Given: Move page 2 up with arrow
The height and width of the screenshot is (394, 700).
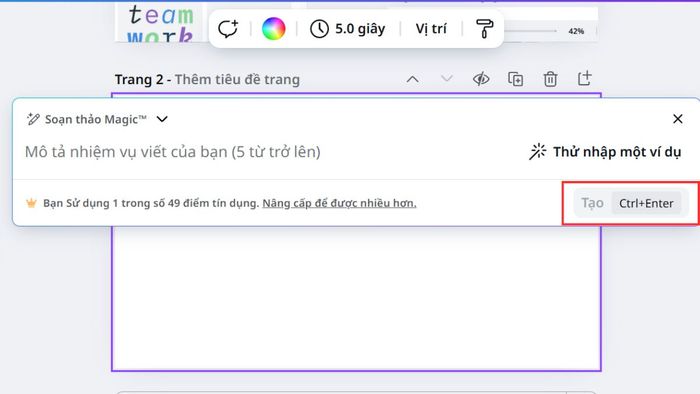Looking at the screenshot, I should (x=412, y=79).
